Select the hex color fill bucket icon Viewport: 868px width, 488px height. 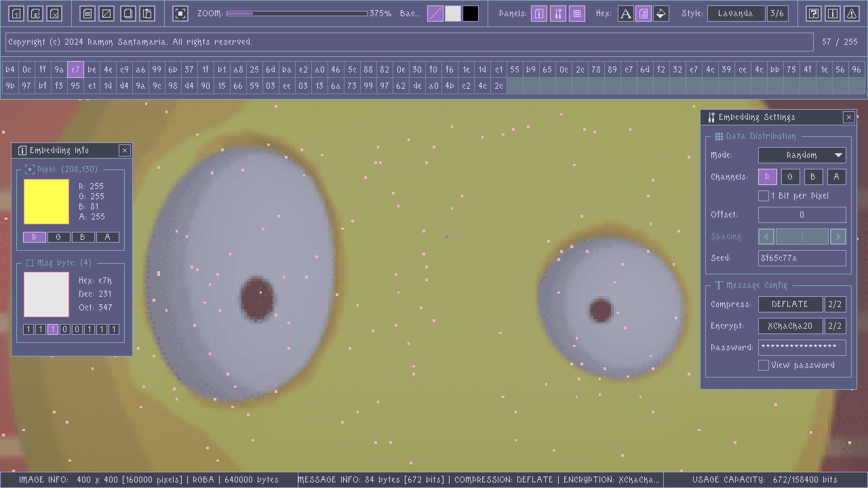[661, 14]
